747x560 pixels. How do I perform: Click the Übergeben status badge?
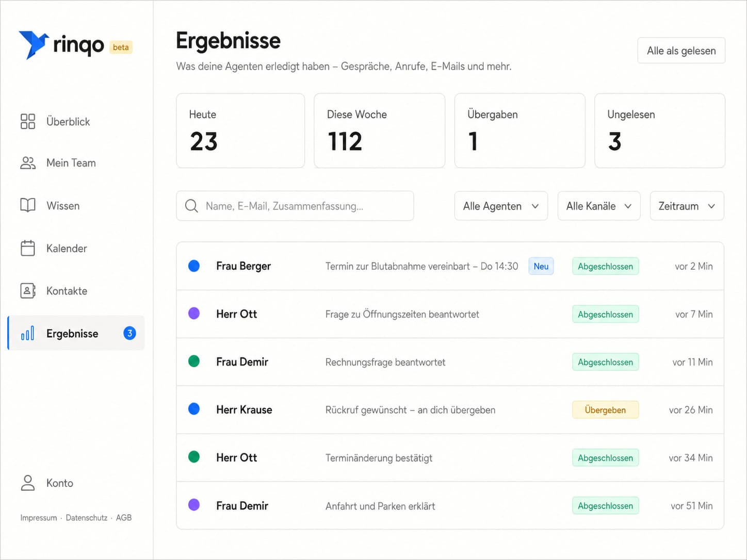605,410
